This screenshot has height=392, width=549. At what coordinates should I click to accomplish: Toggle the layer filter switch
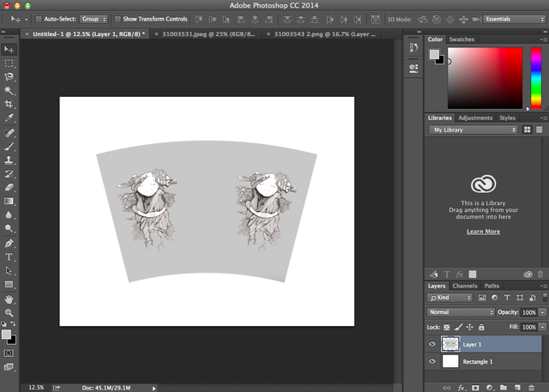(x=545, y=298)
